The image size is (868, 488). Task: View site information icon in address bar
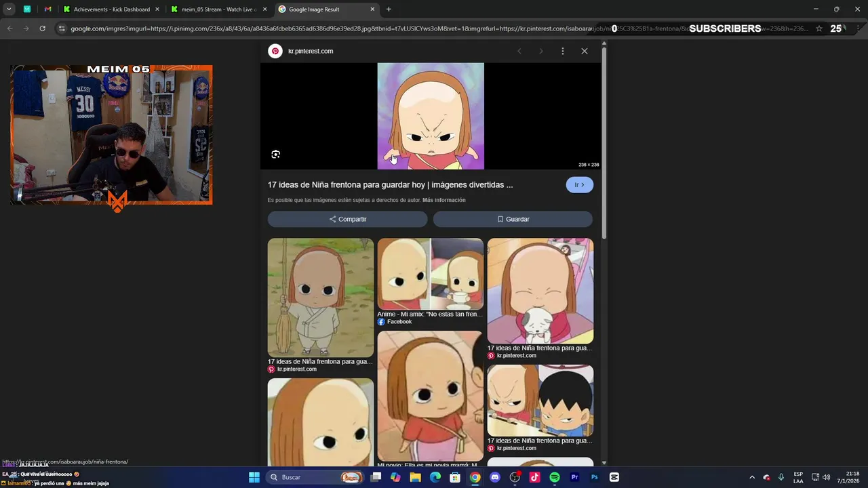[62, 28]
